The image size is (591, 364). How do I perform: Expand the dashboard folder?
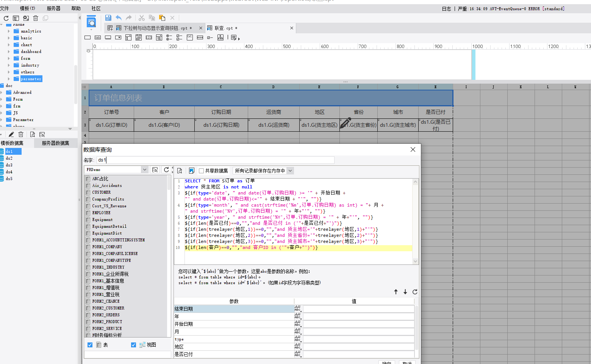click(9, 51)
